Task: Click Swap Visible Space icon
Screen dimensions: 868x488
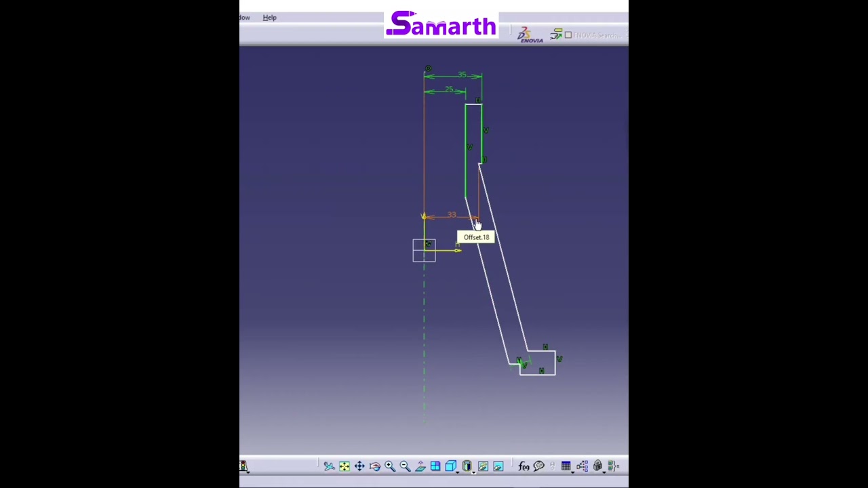Action: coord(498,466)
